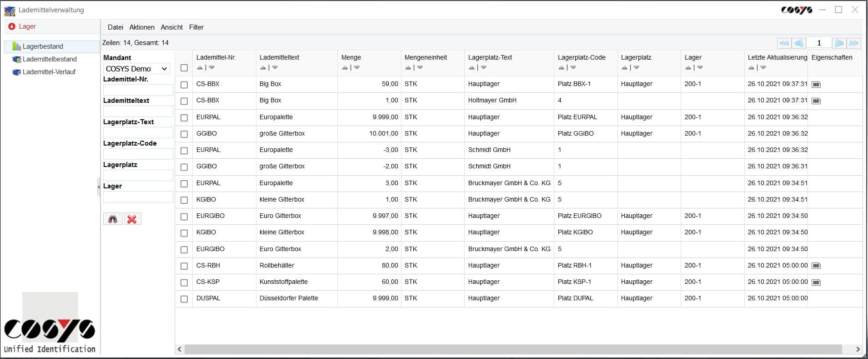Open the Mandant COSYS Demo dropdown
The image size is (868, 359).
[x=136, y=69]
